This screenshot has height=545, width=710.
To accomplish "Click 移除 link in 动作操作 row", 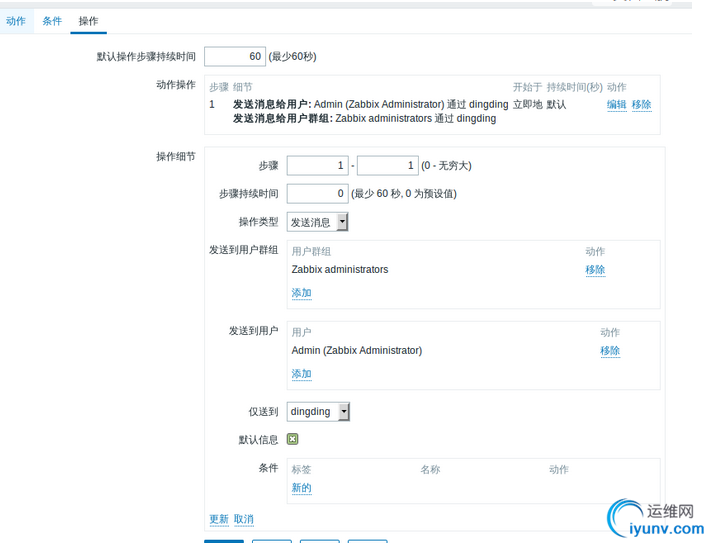I will [x=641, y=105].
